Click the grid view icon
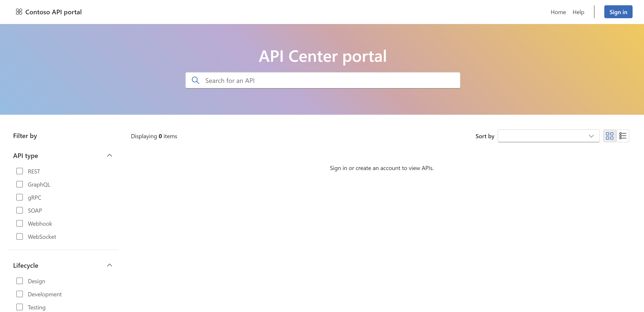This screenshot has width=644, height=312. pyautogui.click(x=610, y=135)
